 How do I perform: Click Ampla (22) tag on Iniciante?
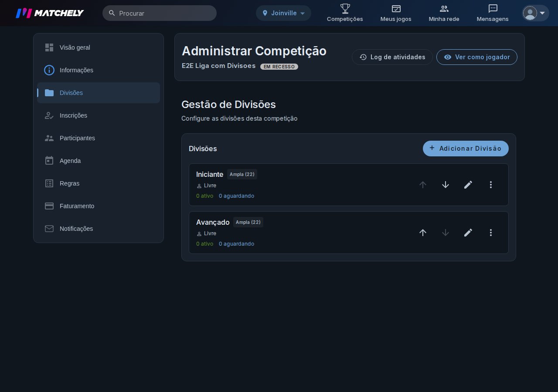242,174
